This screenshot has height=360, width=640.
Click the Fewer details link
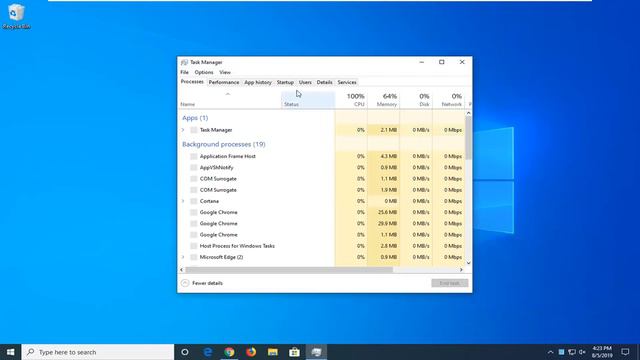[x=207, y=283]
